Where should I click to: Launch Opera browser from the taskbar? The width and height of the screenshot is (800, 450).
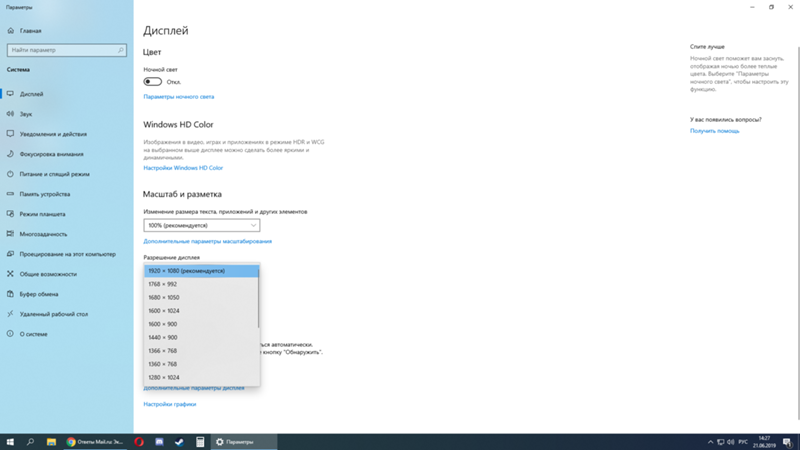(139, 442)
